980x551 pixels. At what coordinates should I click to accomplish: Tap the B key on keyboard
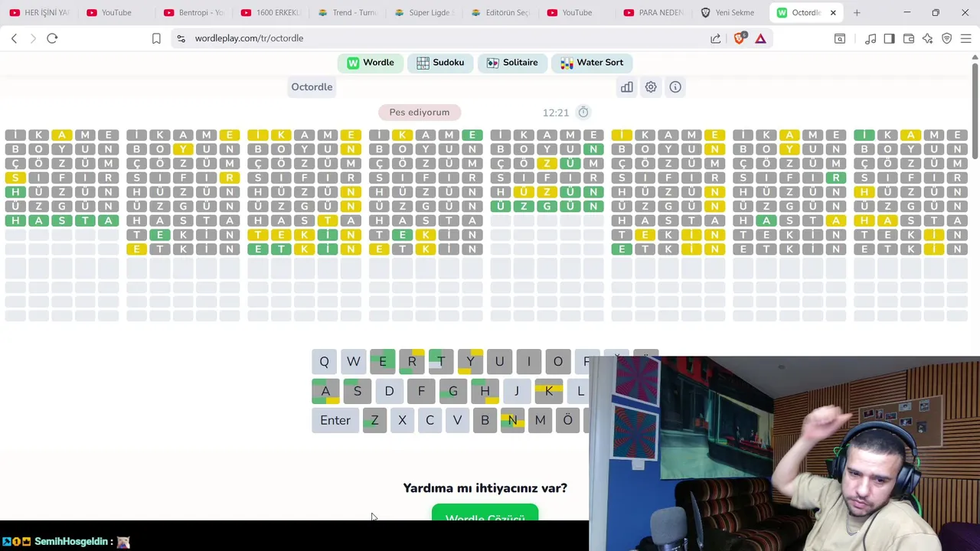[485, 420]
